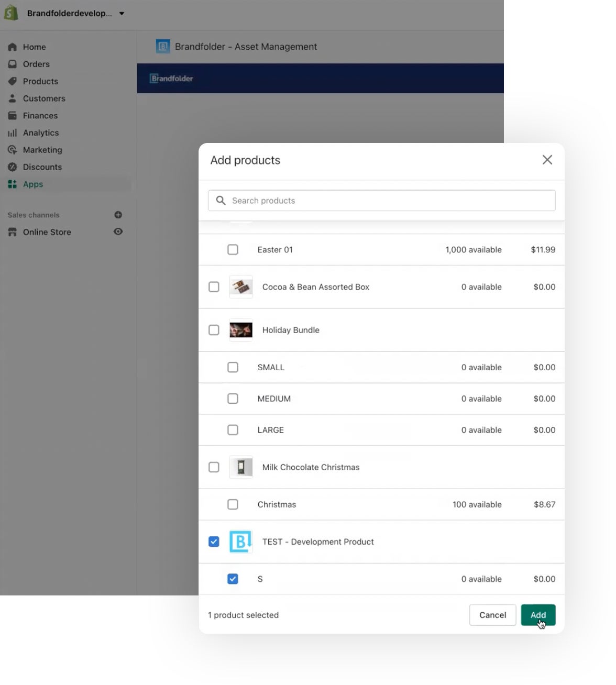Click the Milk Chocolate Christmas name

point(311,467)
